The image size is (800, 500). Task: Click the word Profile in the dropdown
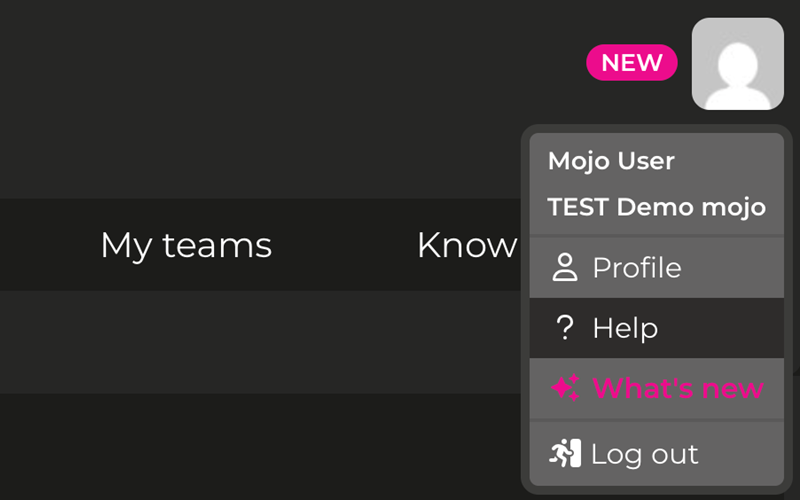[637, 267]
